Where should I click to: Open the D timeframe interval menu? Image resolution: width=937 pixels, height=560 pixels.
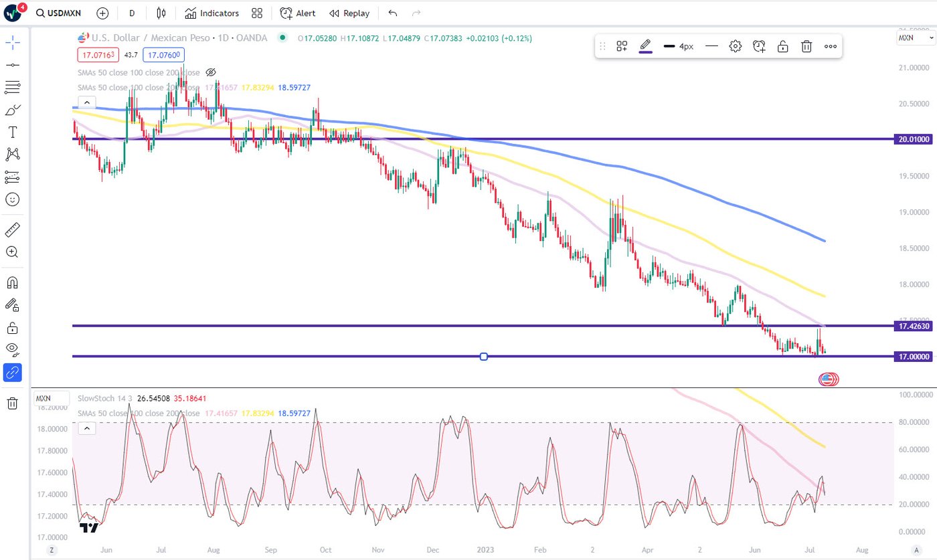(132, 13)
